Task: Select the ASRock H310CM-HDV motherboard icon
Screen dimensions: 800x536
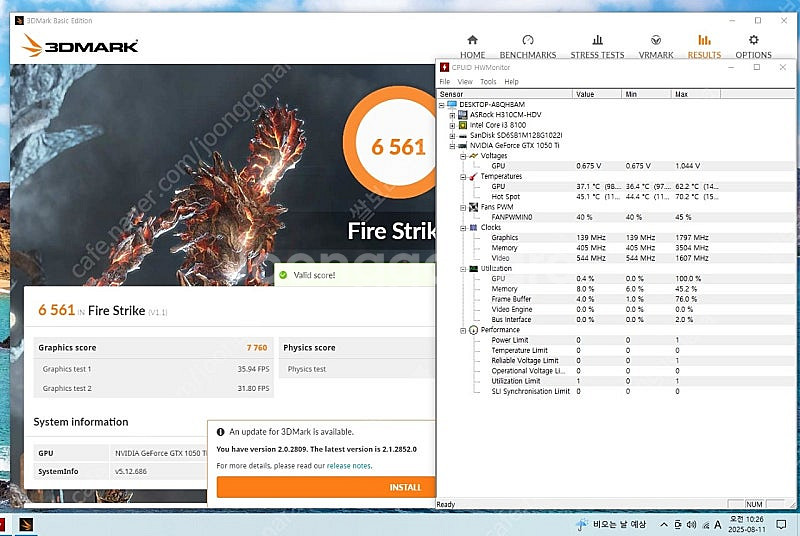Action: [463, 115]
